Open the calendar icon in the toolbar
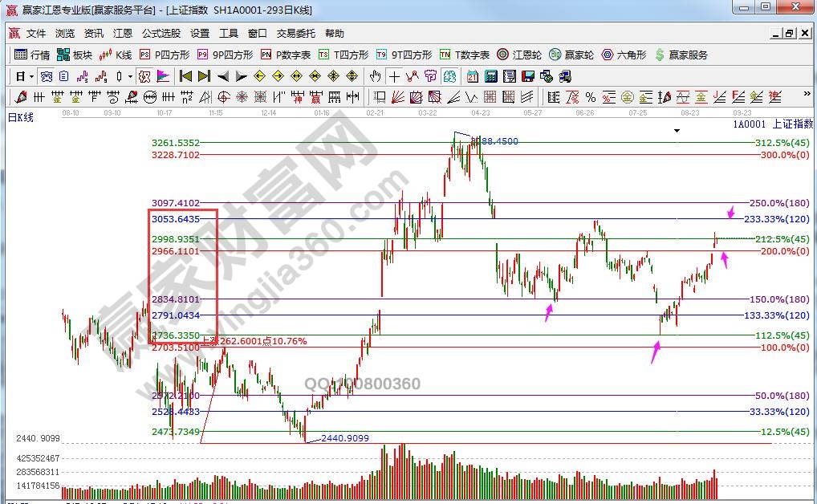Screen dimensions: 817x504 pyautogui.click(x=472, y=76)
